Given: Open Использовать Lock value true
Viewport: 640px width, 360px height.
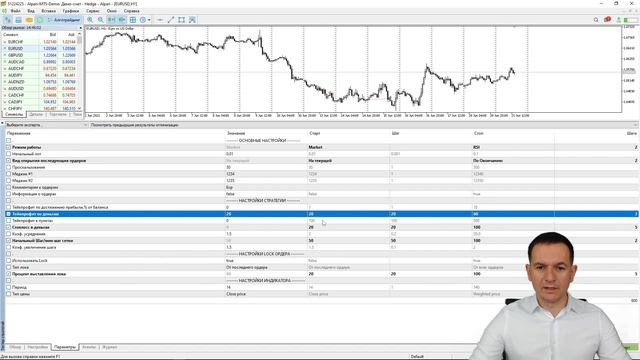Looking at the screenshot, I should coord(230,261).
